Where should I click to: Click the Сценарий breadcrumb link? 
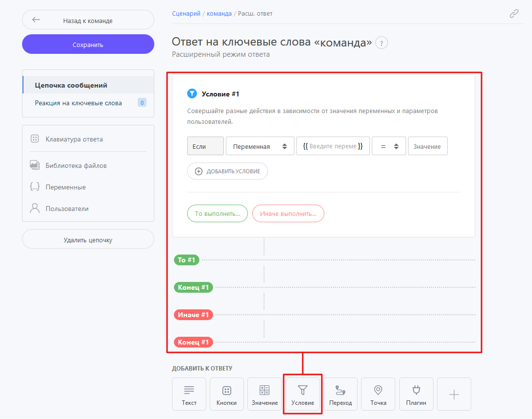(x=186, y=14)
